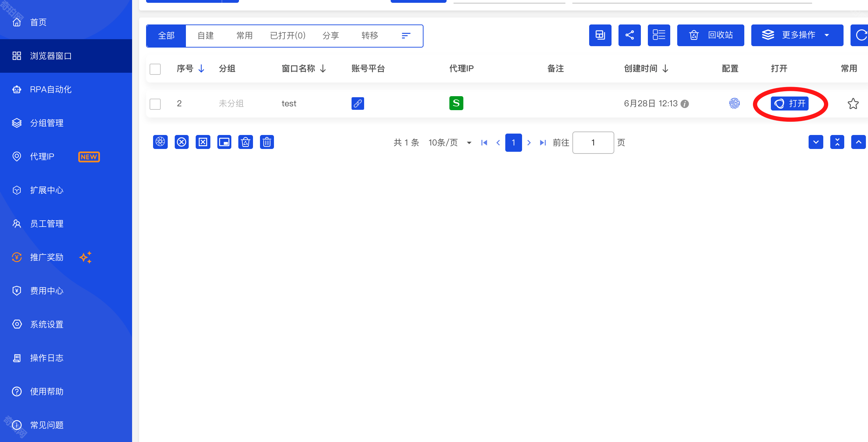Select all rows via header checkbox
Image resolution: width=868 pixels, height=442 pixels.
pos(155,69)
